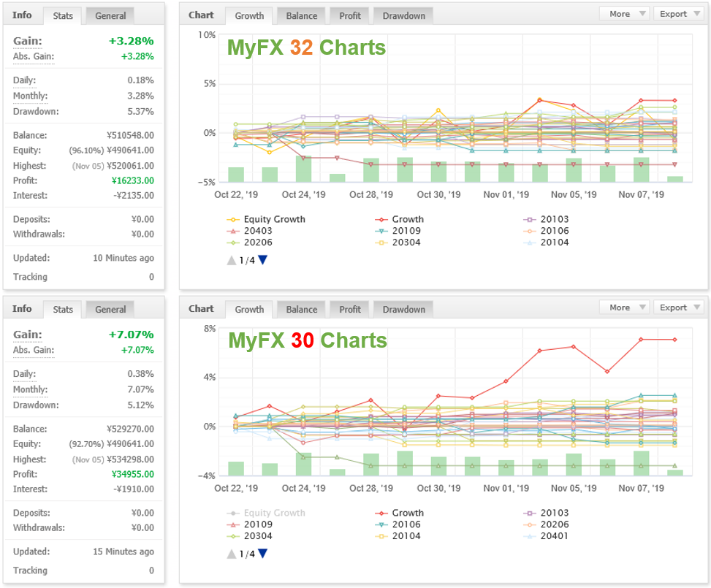Click profit value ¥16233.00 in top panel
This screenshot has width=711, height=588.
[x=132, y=180]
